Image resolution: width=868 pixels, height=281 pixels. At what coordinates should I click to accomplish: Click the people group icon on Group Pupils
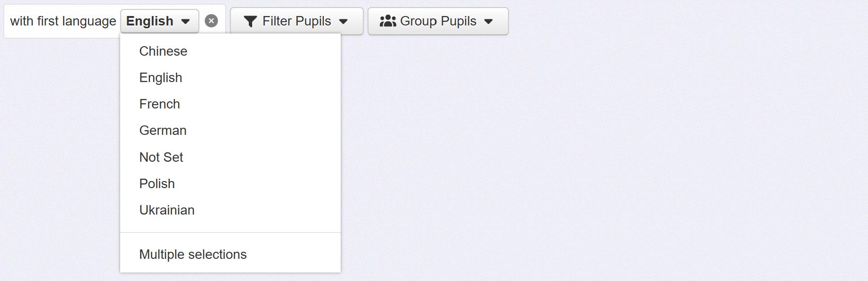point(388,21)
